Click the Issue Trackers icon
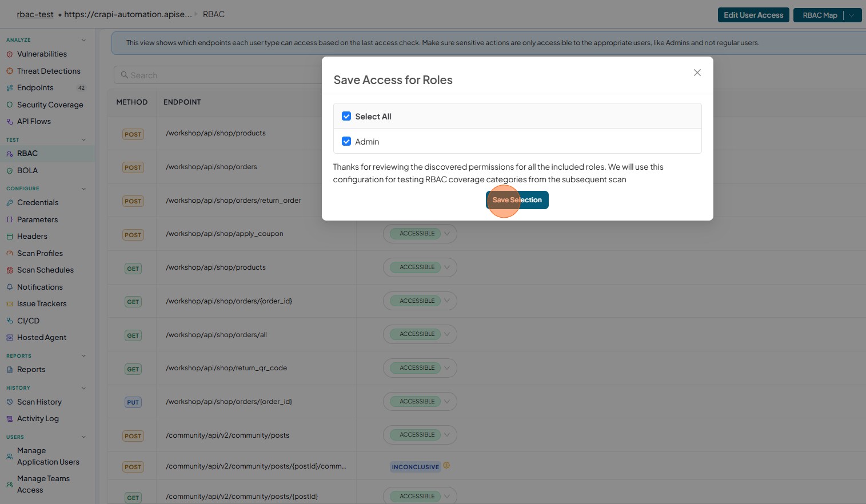The image size is (866, 504). click(x=10, y=304)
